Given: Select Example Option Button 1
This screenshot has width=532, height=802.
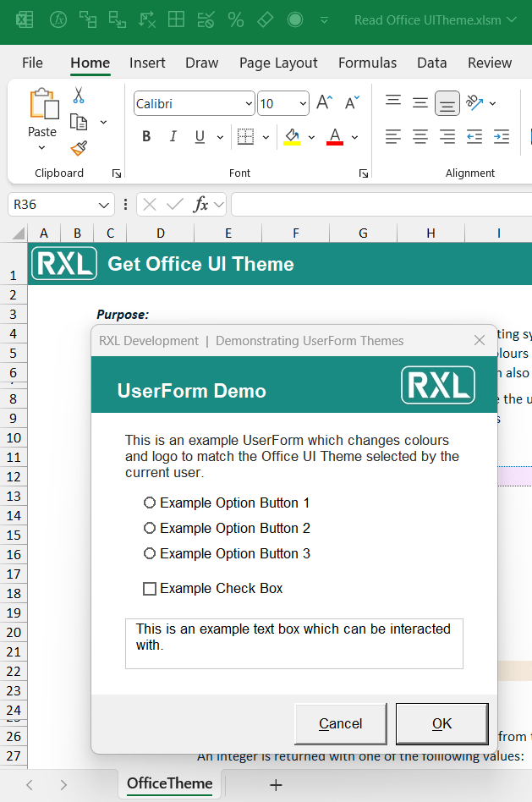Looking at the screenshot, I should click(150, 503).
